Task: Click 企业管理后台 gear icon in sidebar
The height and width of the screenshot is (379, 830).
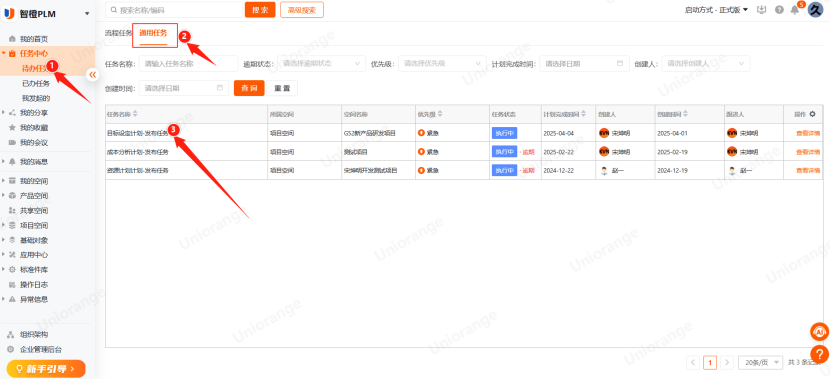Action: click(x=11, y=349)
